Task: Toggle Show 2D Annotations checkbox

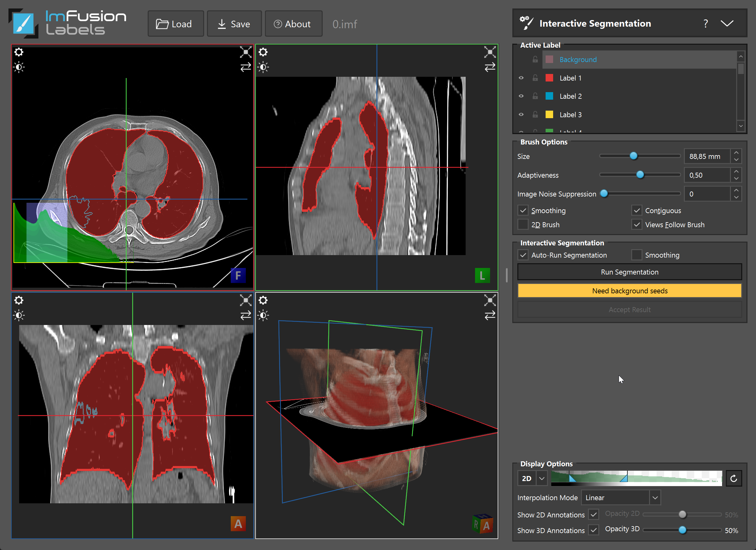Action: pyautogui.click(x=593, y=514)
